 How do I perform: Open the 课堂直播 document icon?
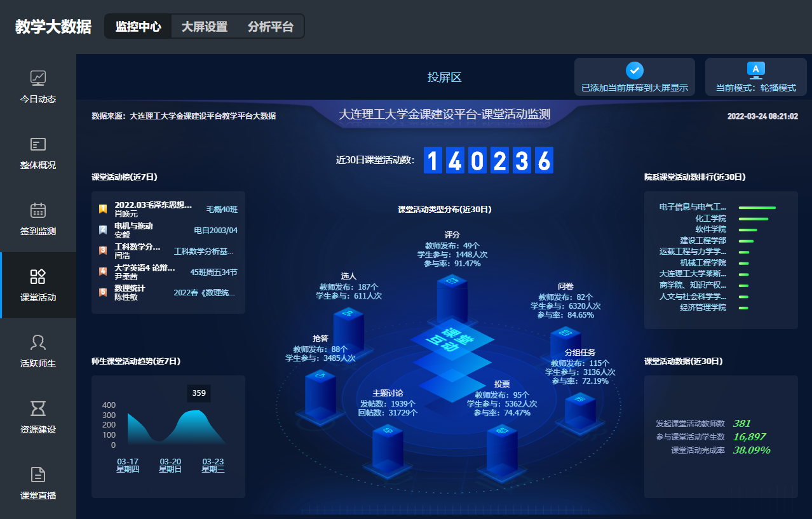click(x=38, y=475)
